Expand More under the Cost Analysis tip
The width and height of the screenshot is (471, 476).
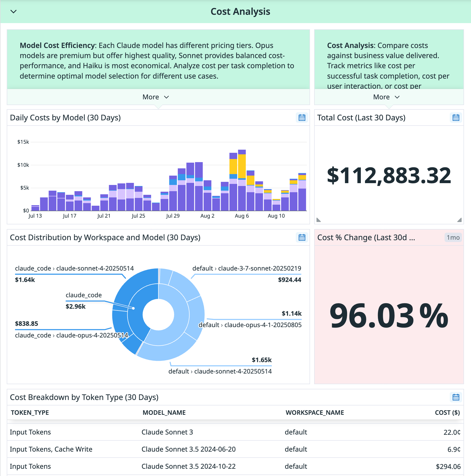386,97
